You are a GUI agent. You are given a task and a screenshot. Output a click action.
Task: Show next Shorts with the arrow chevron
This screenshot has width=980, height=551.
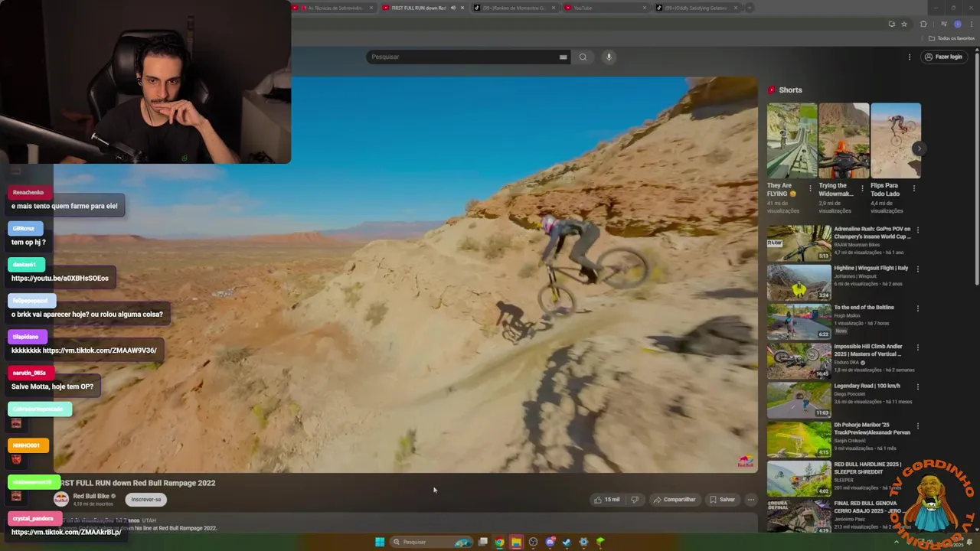click(919, 148)
